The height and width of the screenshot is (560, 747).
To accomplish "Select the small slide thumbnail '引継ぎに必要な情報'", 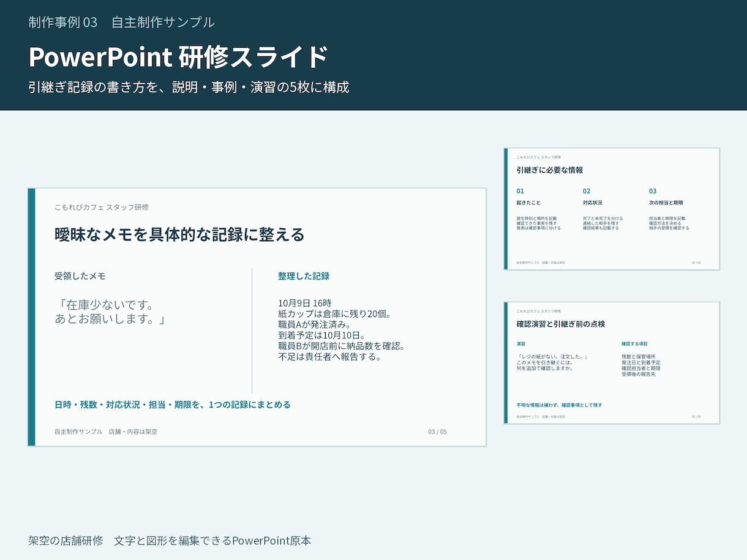I will (612, 209).
